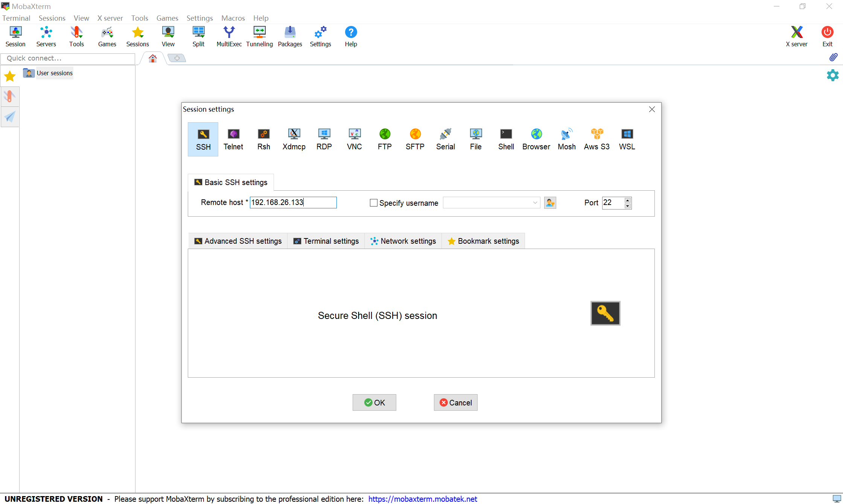843x504 pixels.
Task: Activate the Split toolbar icon
Action: [198, 36]
